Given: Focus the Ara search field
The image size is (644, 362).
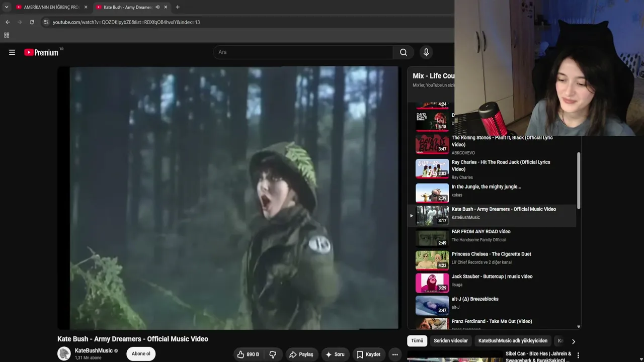Looking at the screenshot, I should coord(303,52).
